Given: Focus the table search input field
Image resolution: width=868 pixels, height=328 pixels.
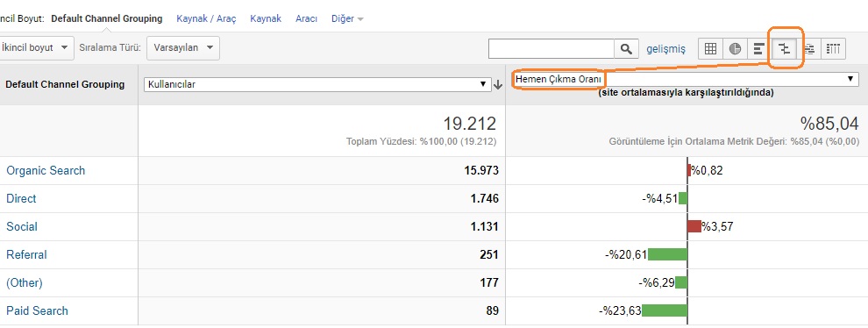Looking at the screenshot, I should point(551,49).
